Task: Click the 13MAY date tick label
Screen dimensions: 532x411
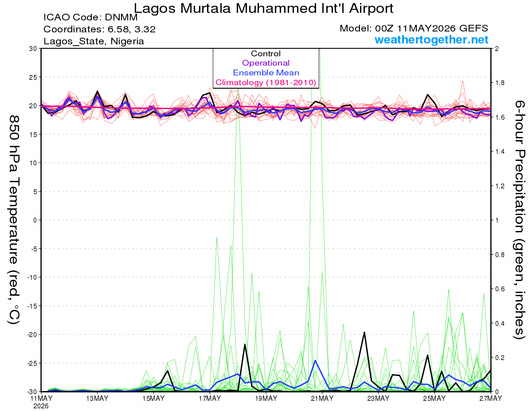Action: click(97, 398)
